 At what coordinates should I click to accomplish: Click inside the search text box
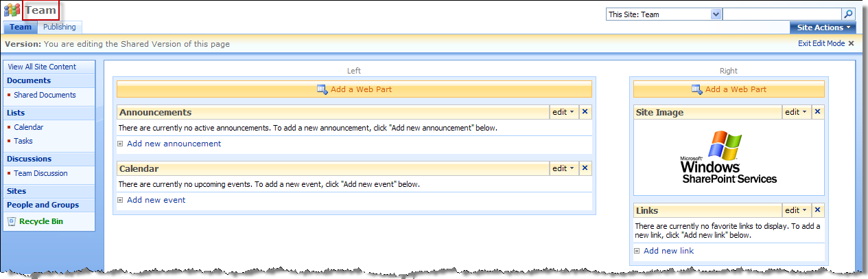coord(782,14)
